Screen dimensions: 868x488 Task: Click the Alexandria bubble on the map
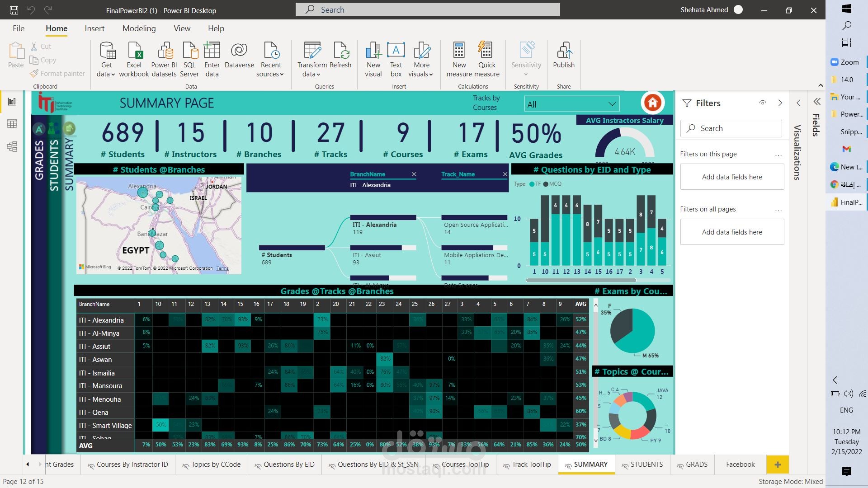[142, 193]
